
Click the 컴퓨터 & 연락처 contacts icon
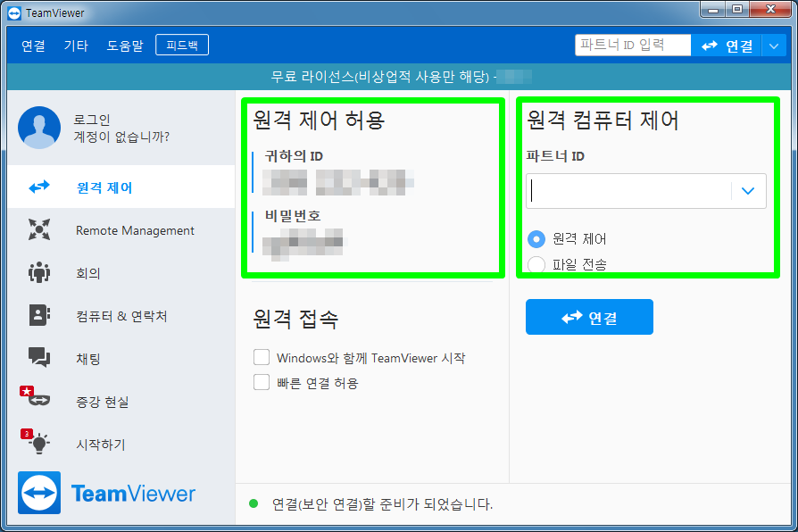[39, 315]
